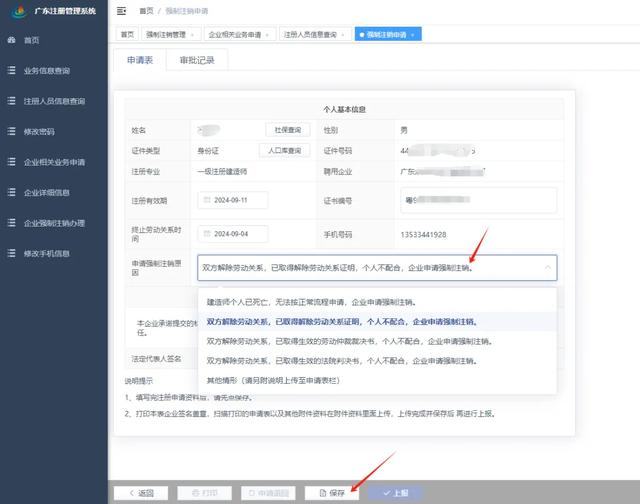Click 首页 in the breadcrumb
Viewport: 640px width, 504px height.
point(146,11)
